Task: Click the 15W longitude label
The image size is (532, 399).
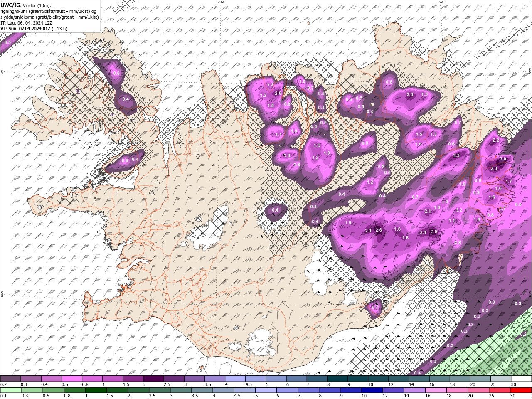Action: (x=440, y=2)
